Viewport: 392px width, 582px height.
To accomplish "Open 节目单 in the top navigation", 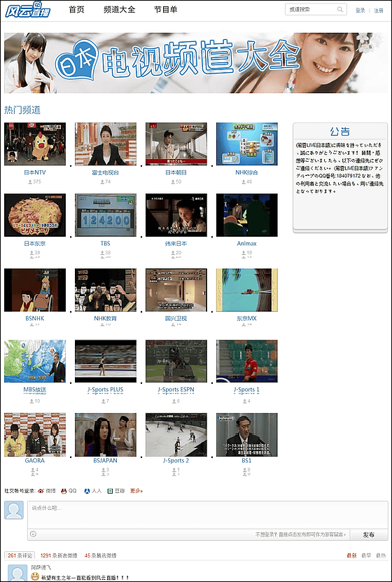I will point(166,10).
